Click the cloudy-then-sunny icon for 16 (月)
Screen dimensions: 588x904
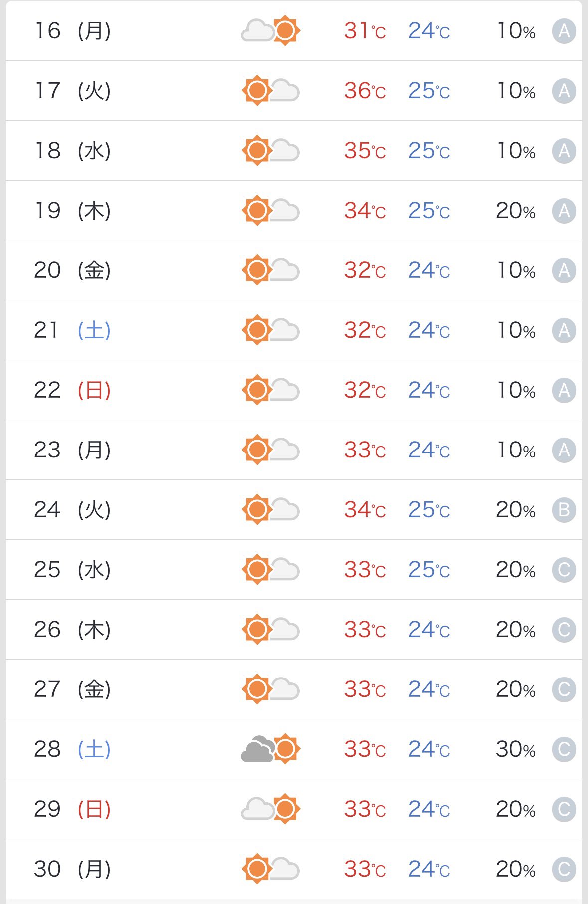[271, 31]
